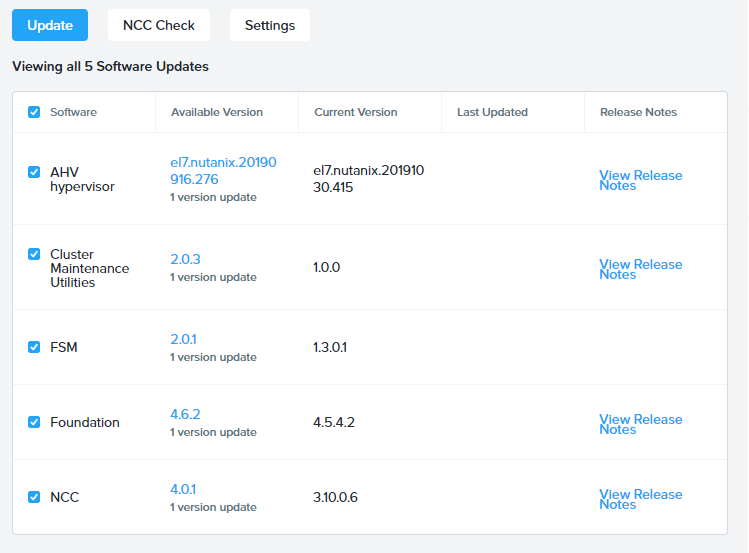The height and width of the screenshot is (553, 749).
Task: Click the Last Updated column header
Action: pos(492,112)
